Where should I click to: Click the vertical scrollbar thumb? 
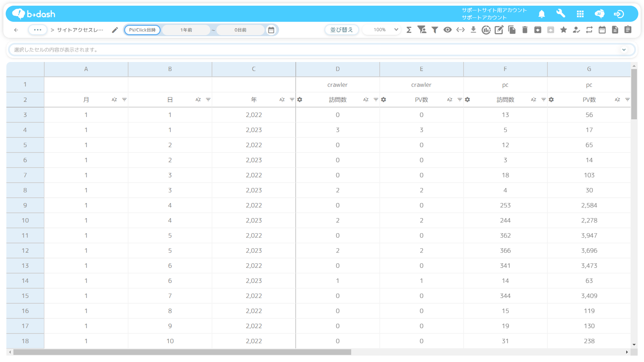(634, 94)
